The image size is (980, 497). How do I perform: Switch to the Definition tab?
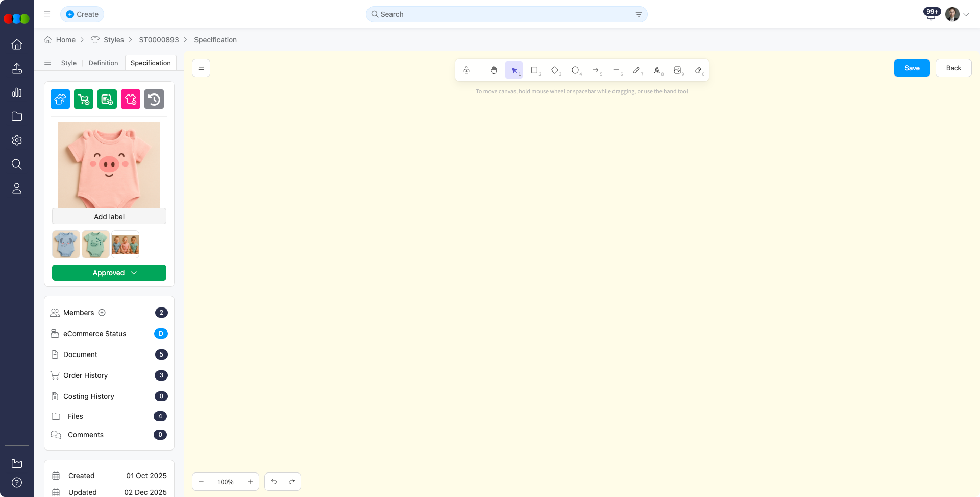(103, 63)
